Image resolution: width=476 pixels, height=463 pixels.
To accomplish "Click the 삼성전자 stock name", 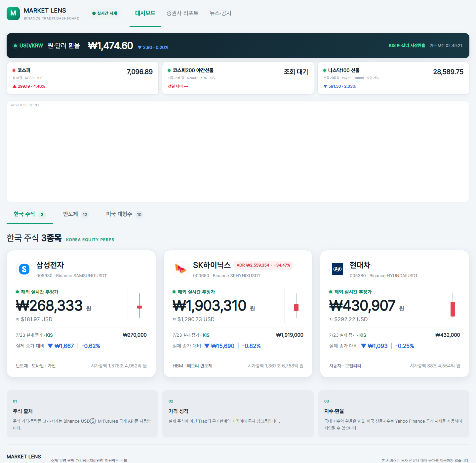I will (x=50, y=265).
